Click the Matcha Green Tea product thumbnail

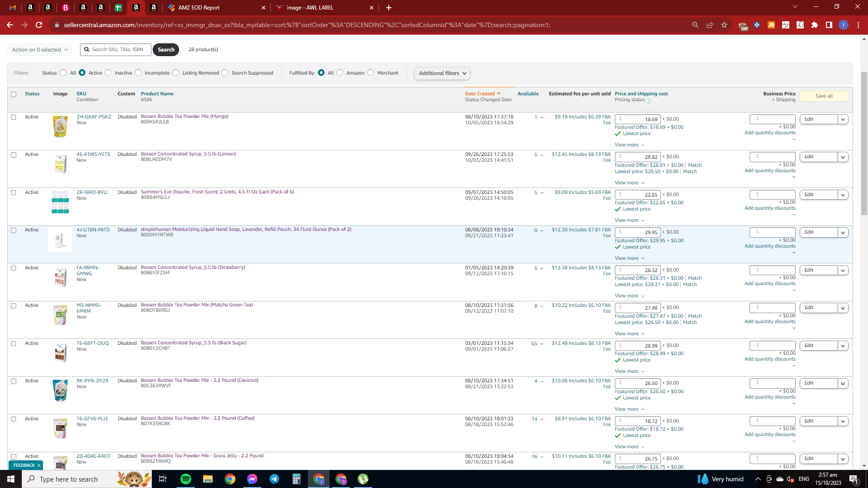click(x=60, y=315)
